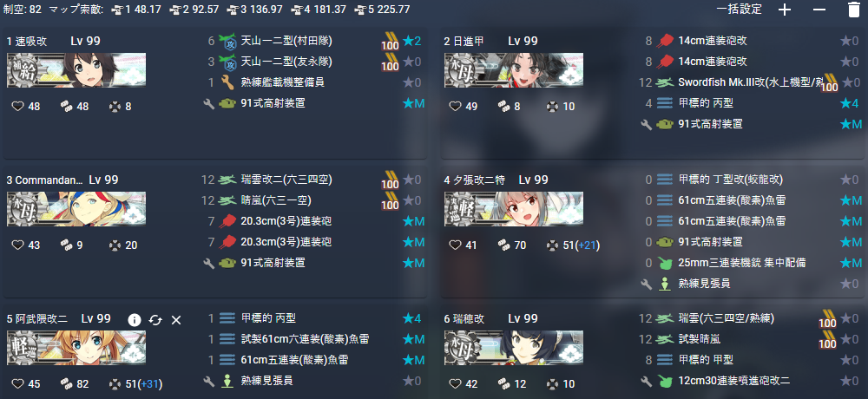Open the ★4 improvement of 夕張's 甲標的 丙型... no, 日進甲's 甲標的 丙型
Screen dimensions: 868x399
[x=850, y=103]
